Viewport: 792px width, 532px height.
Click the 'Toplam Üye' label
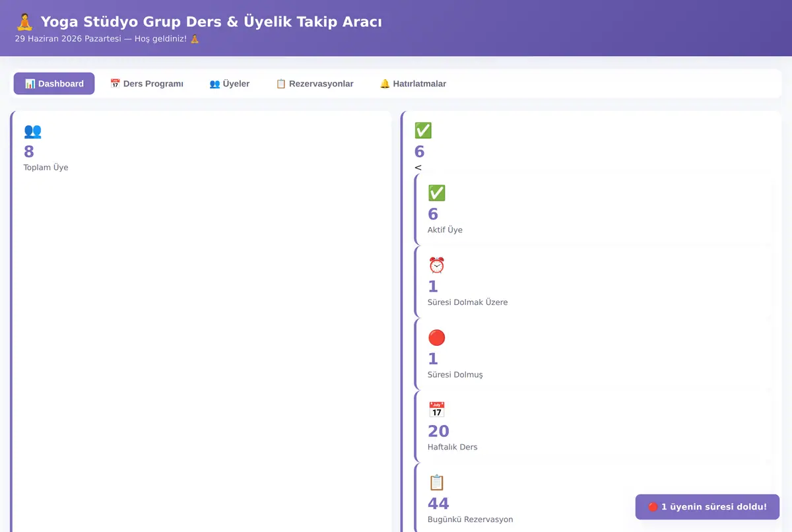(x=46, y=168)
